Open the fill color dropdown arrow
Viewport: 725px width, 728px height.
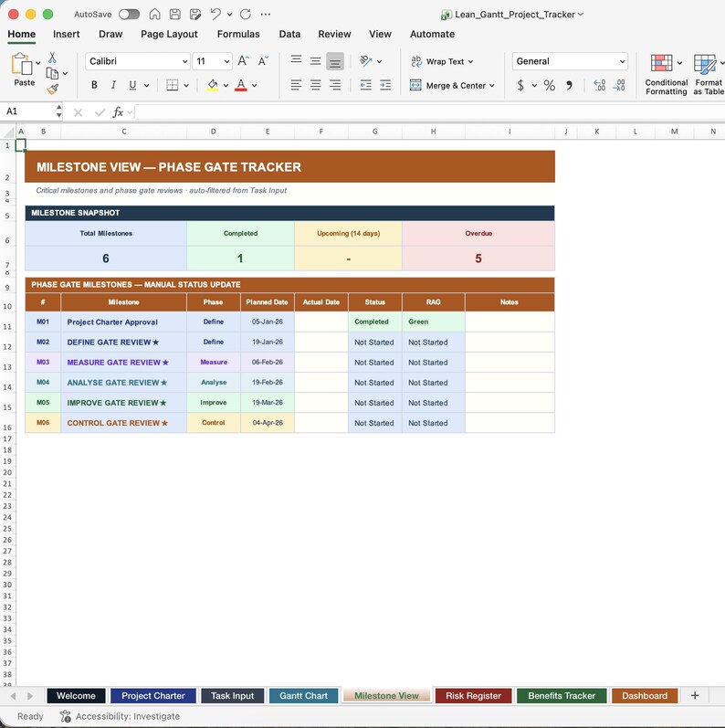pos(226,86)
